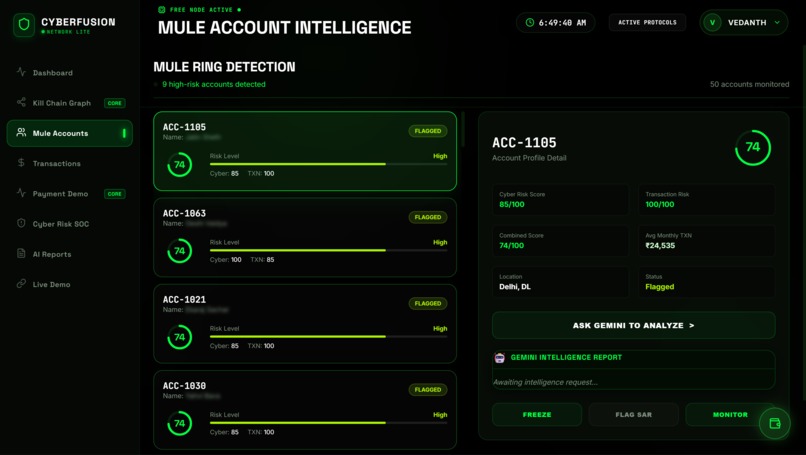Click the Location Delhi, DL tile

[560, 282]
